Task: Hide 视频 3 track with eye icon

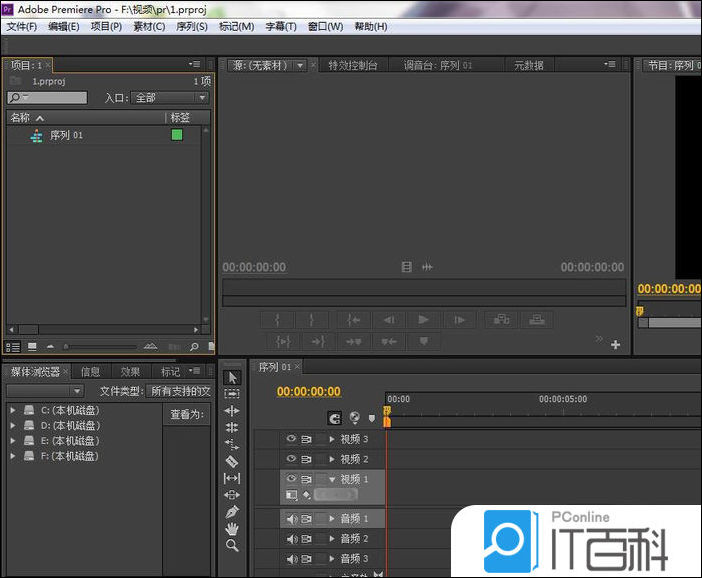Action: coord(292,439)
